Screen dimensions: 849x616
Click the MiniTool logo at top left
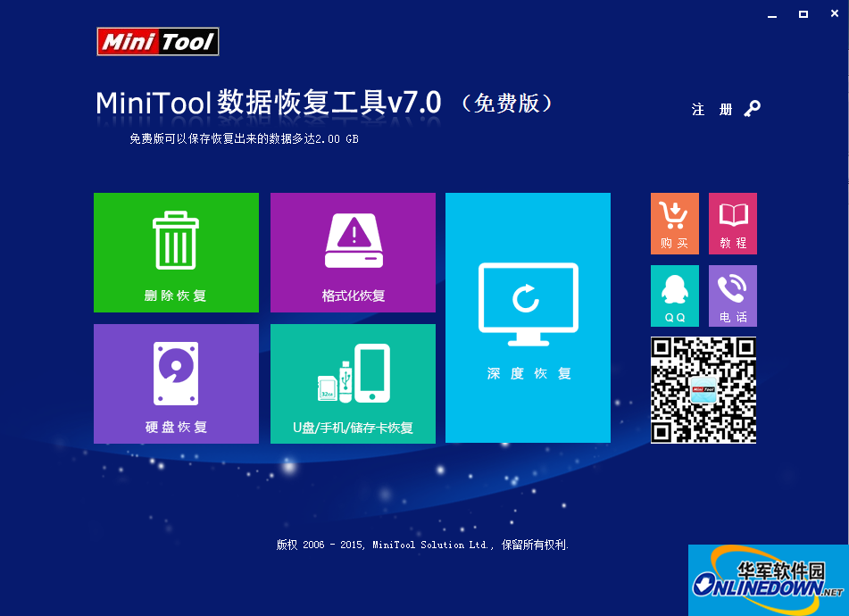(157, 41)
